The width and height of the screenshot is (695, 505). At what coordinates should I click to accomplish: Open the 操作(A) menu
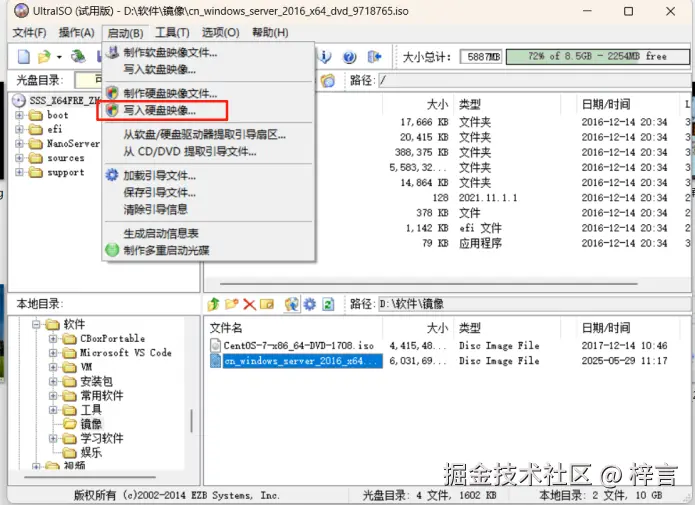click(x=77, y=32)
